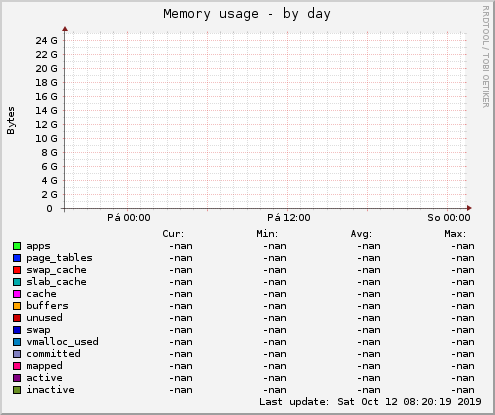Click the committed row Avg value

369,354
